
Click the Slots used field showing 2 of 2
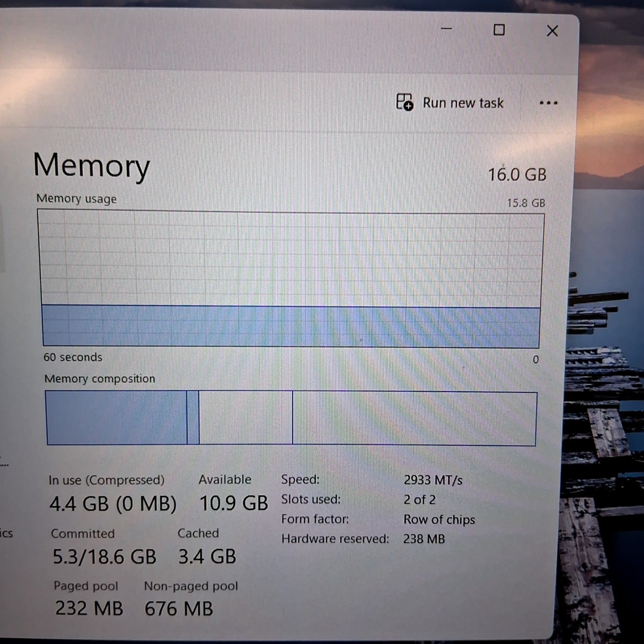(x=419, y=499)
